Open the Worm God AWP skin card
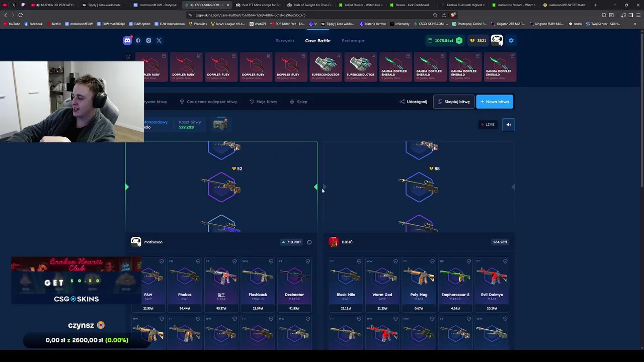644x362 pixels. point(382,285)
